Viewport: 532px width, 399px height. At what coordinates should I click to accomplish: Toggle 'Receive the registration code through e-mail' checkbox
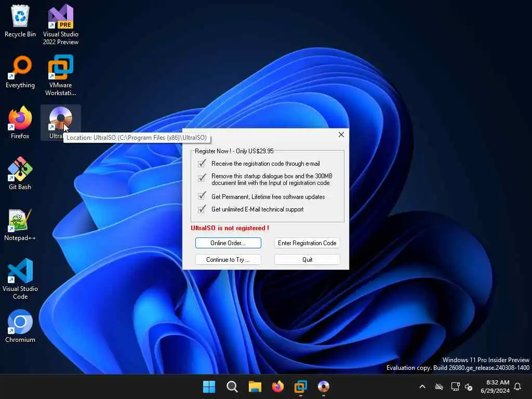[x=202, y=164]
